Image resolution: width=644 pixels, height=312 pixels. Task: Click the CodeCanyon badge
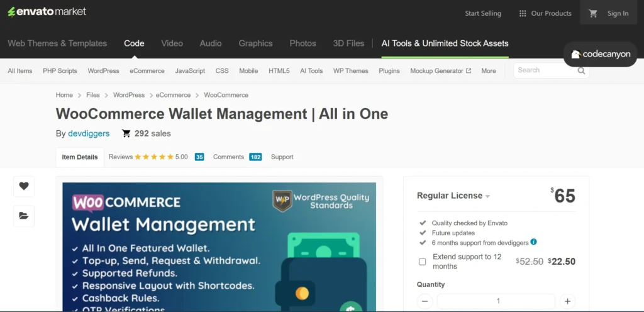600,54
